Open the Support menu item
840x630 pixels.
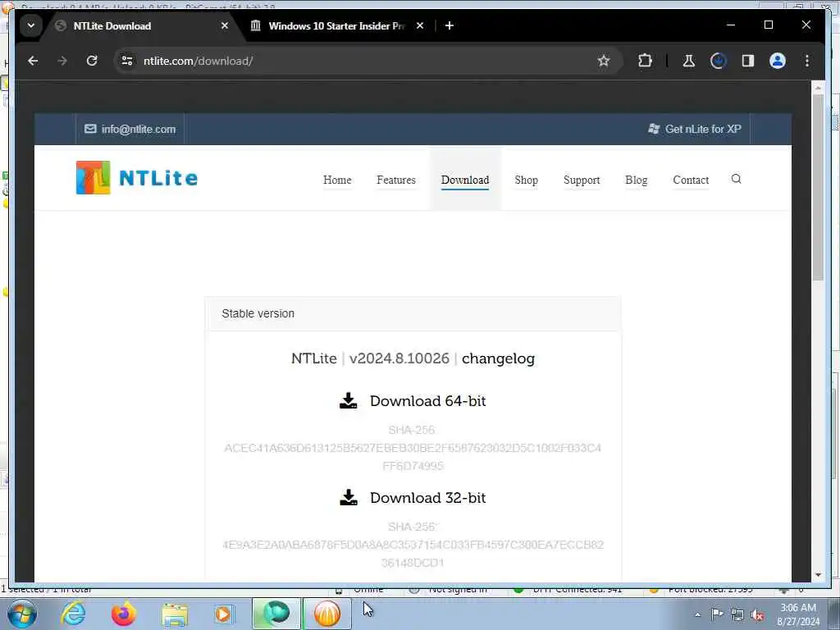click(582, 180)
